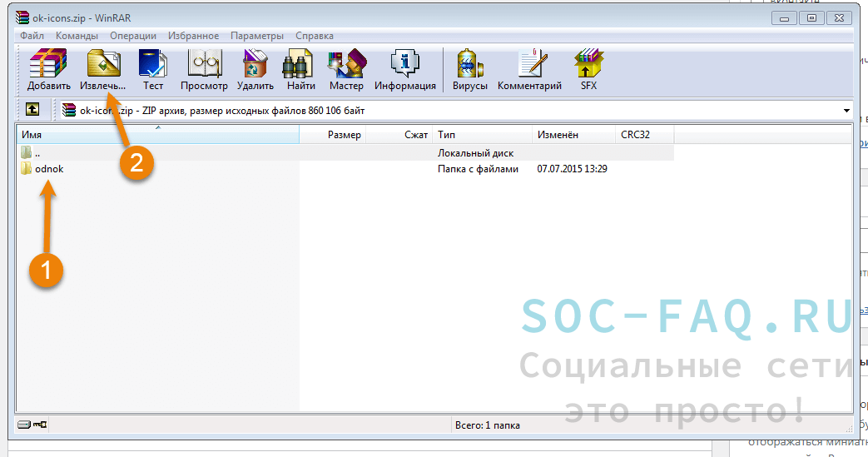Sort by CRC32 column header

[644, 135]
